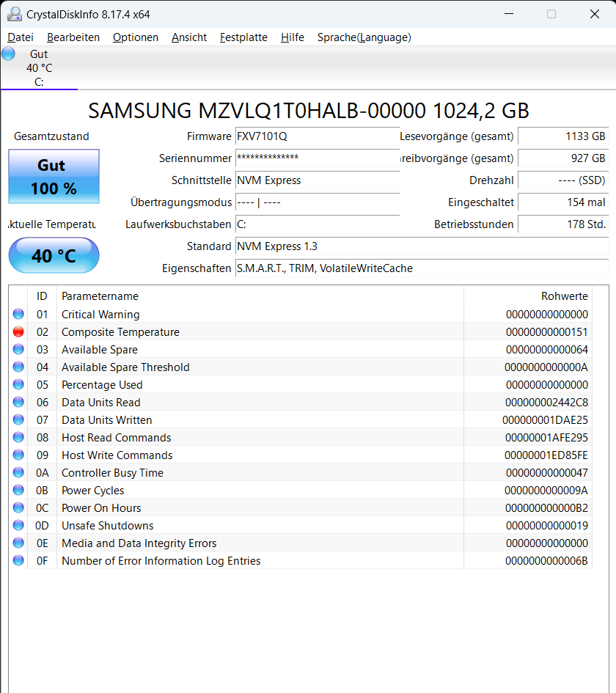Open the Sprache(Language) menu
Viewport: 616px width, 693px height.
click(x=362, y=37)
